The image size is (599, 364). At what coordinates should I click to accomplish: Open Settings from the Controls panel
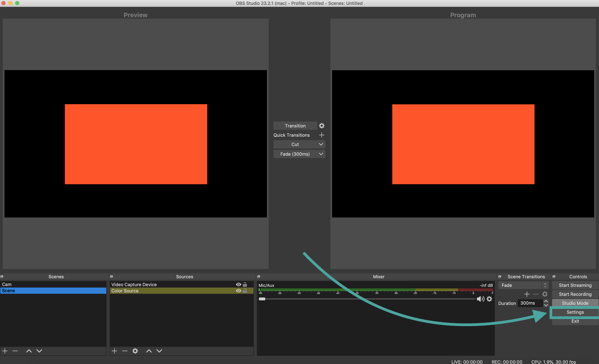coord(575,312)
